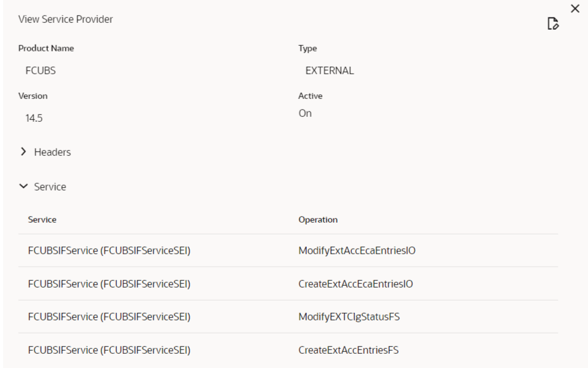Click the Service column header
Image resolution: width=588 pixels, height=368 pixels.
pos(42,220)
